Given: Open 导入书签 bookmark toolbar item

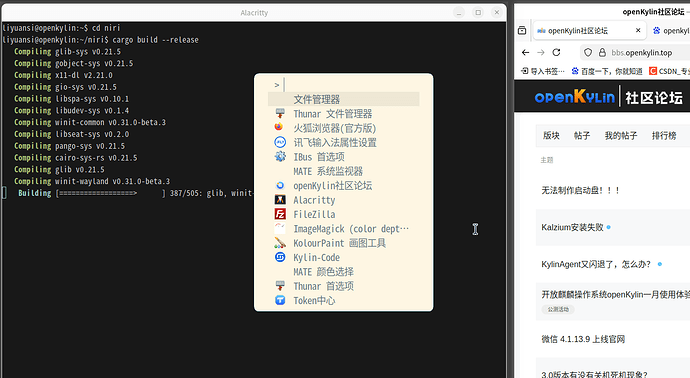Looking at the screenshot, I should (543, 71).
